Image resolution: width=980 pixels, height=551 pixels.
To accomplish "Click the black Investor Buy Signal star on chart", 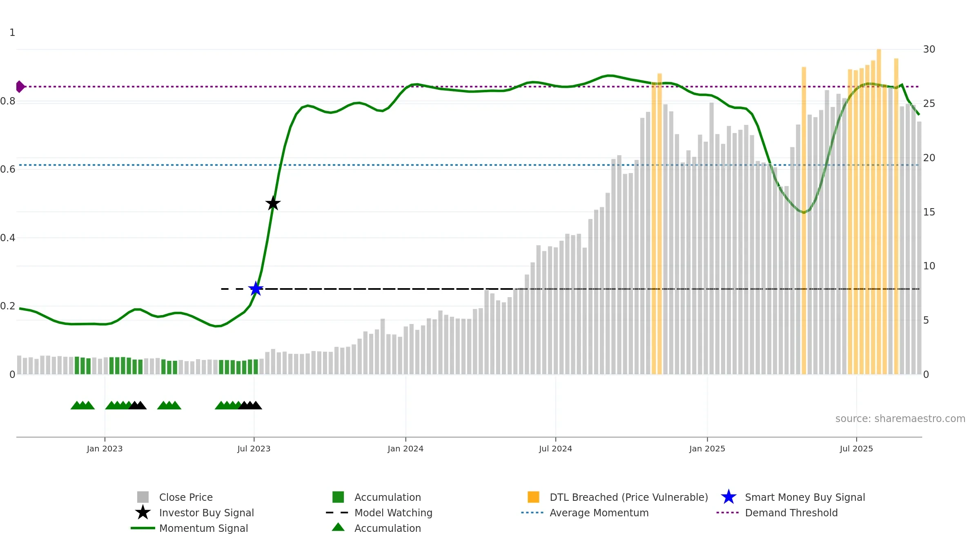I will point(273,203).
